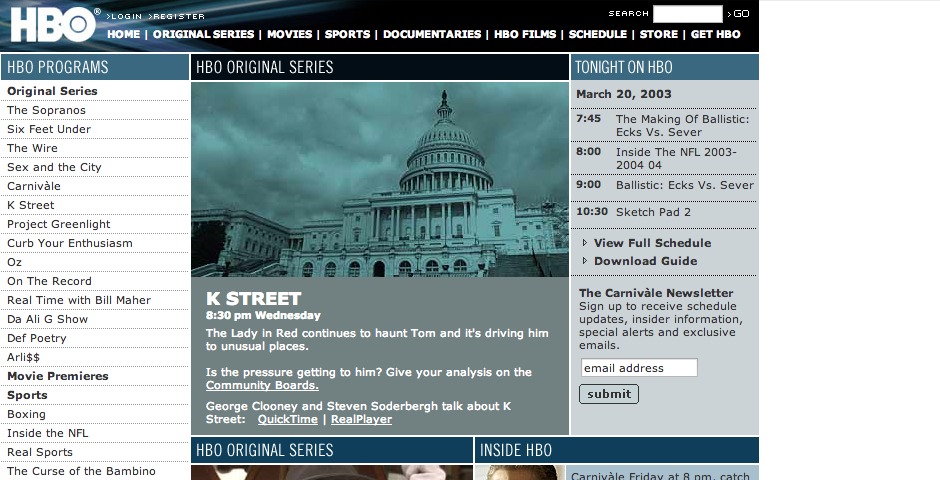Click the triangle beside Download Guide
940x480 pixels.
(x=585, y=261)
